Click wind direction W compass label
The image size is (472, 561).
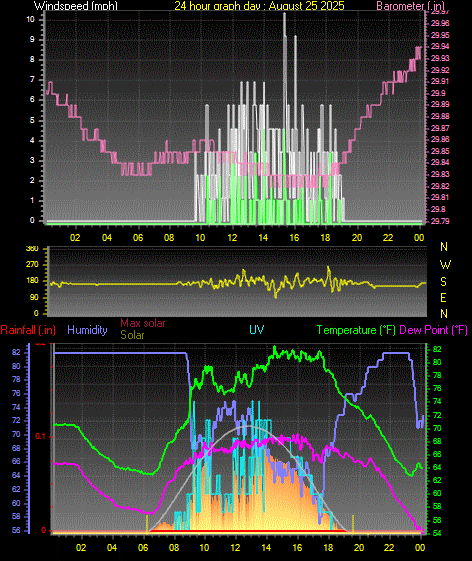click(x=445, y=265)
